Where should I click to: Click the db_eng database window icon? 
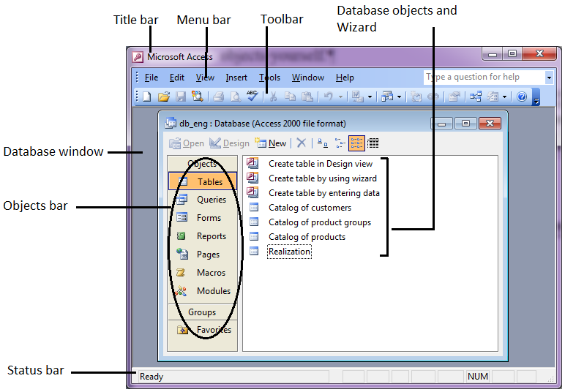pos(171,123)
